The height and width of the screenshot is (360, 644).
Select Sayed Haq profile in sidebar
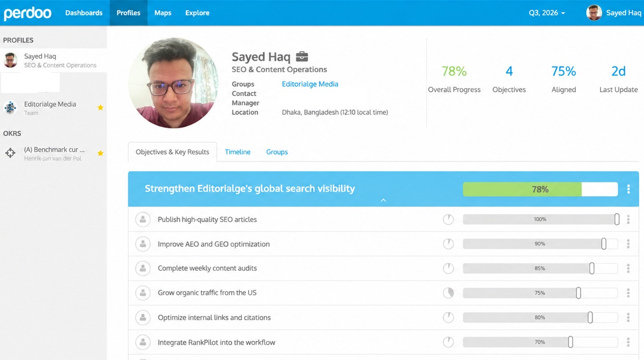tap(53, 60)
